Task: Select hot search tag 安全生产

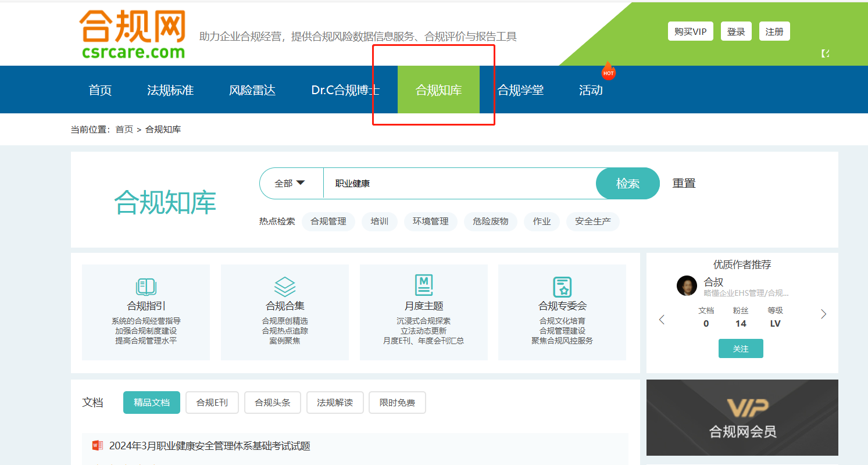Action: tap(593, 221)
